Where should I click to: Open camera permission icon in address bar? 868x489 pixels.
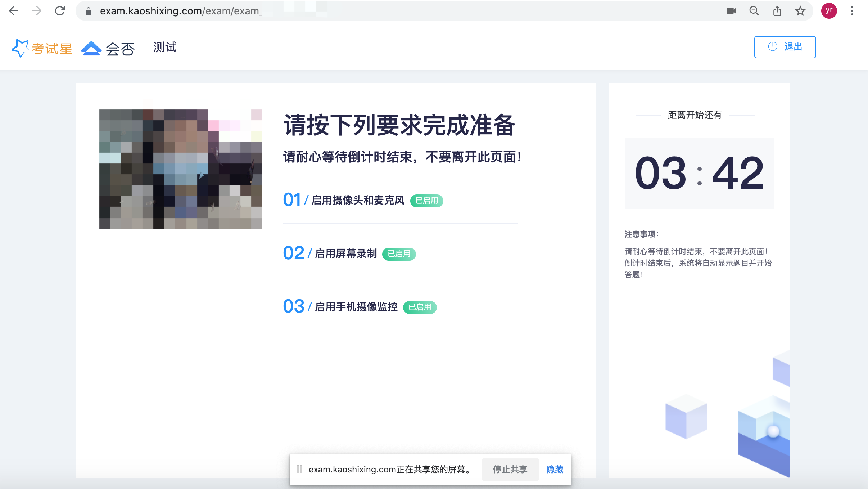pos(731,11)
